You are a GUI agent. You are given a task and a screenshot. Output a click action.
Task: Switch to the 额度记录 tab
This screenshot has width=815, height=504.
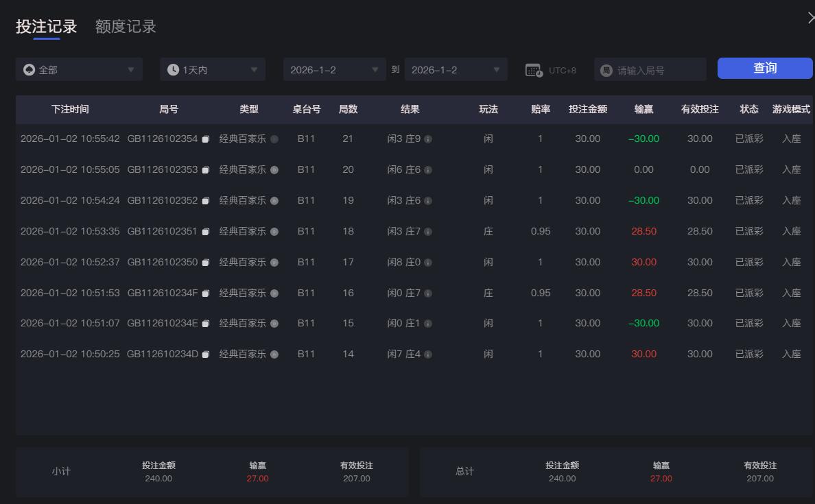(x=125, y=27)
